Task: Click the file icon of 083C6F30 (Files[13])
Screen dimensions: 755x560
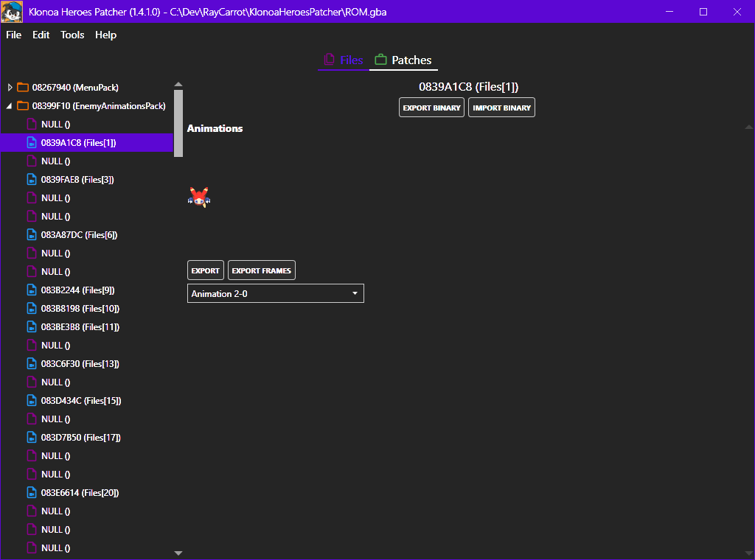Action: (32, 364)
